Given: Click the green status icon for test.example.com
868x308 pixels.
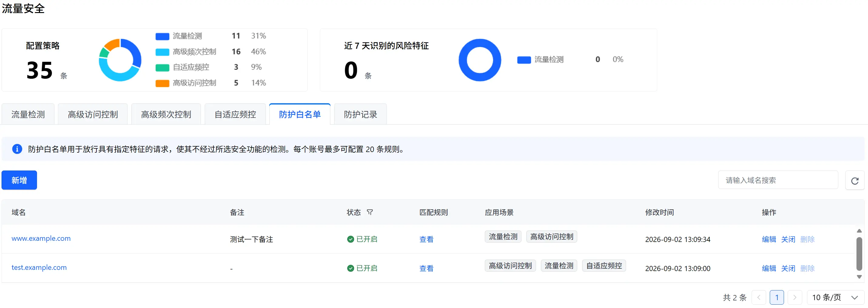Looking at the screenshot, I should click(x=350, y=268).
